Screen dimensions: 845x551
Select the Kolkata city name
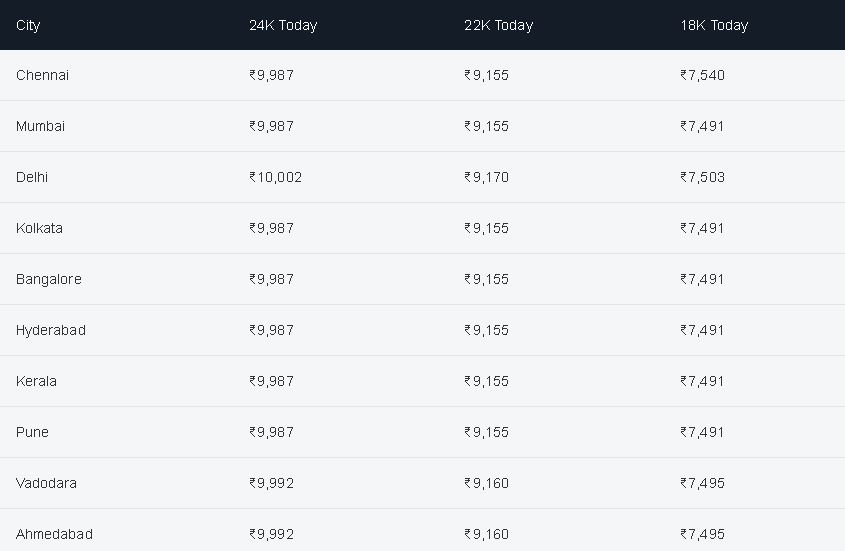39,228
